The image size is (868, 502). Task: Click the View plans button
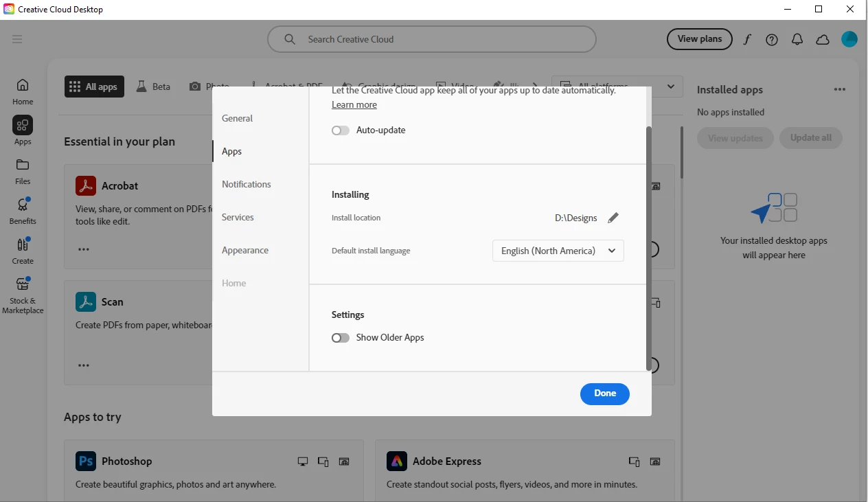pos(700,39)
